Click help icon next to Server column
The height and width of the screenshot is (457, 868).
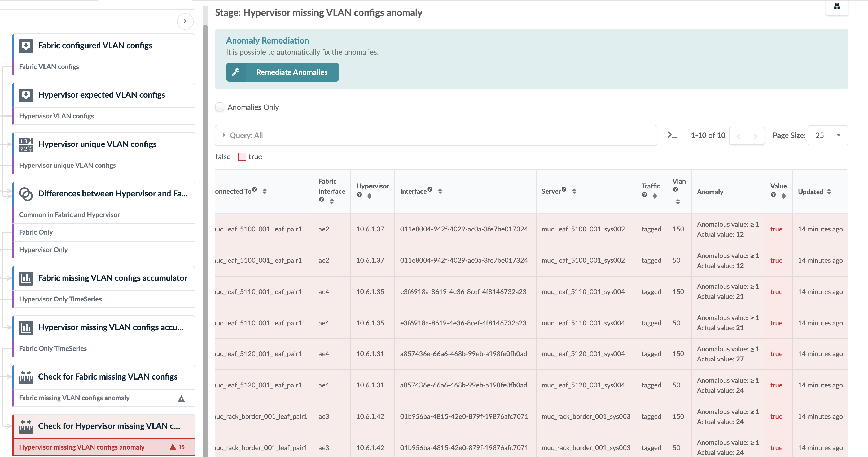pos(564,189)
